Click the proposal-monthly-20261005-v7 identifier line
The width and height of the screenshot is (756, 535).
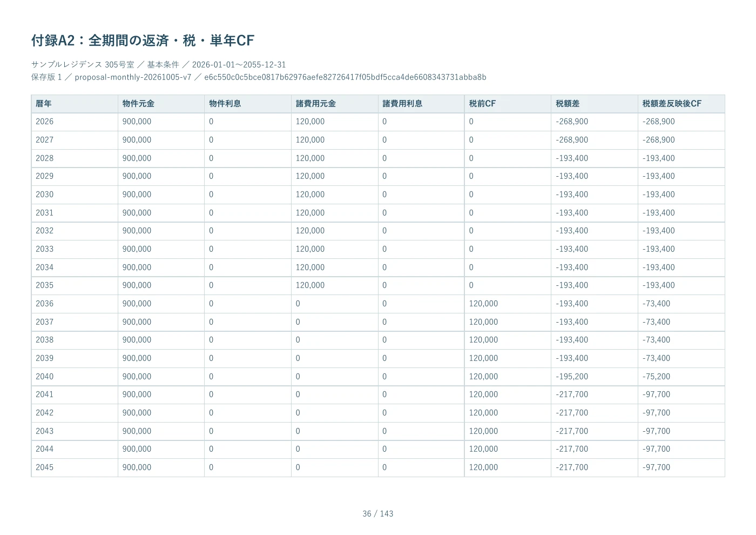click(259, 77)
